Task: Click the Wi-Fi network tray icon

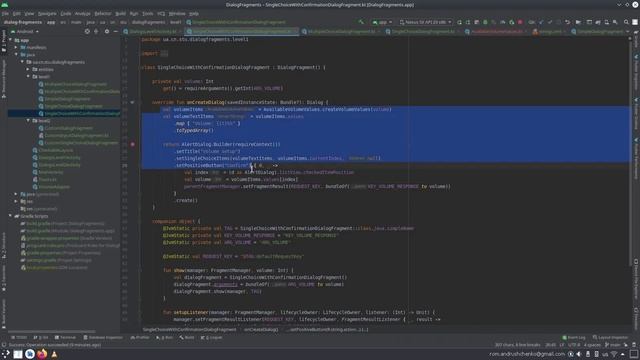Action: click(x=614, y=354)
